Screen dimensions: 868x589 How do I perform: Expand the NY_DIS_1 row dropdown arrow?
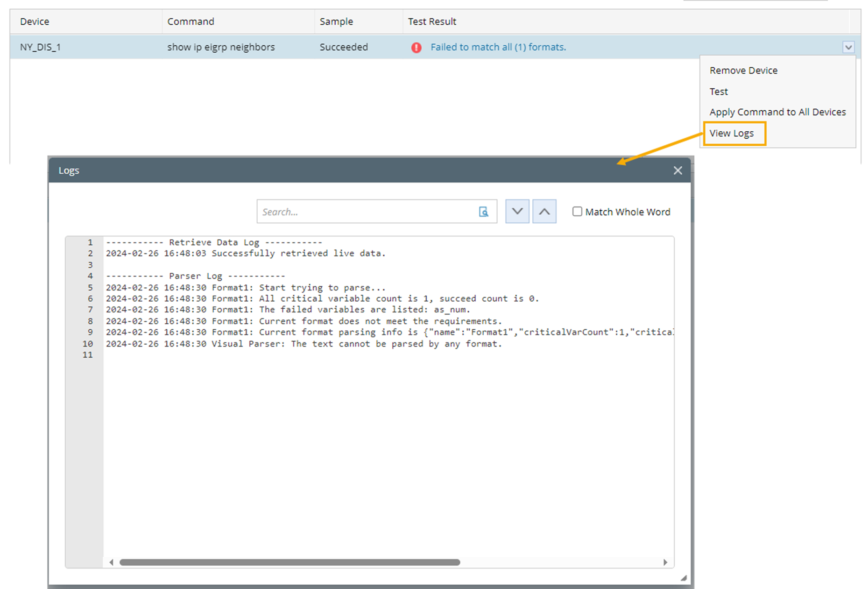848,47
